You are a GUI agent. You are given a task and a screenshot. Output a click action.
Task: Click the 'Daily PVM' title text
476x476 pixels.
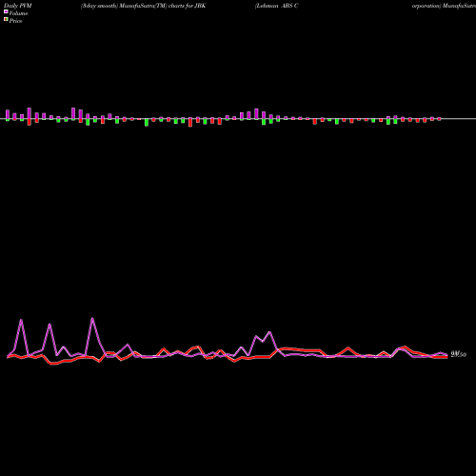point(18,6)
